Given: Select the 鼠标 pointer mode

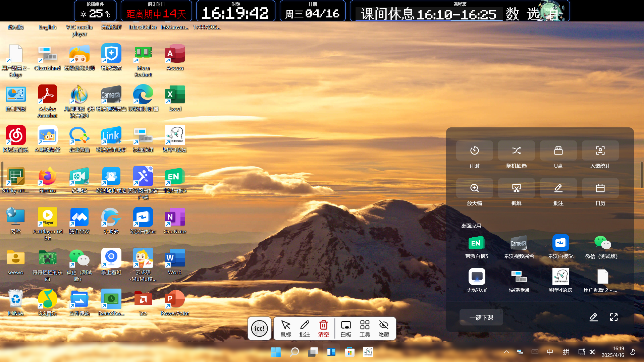Looking at the screenshot, I should (286, 328).
